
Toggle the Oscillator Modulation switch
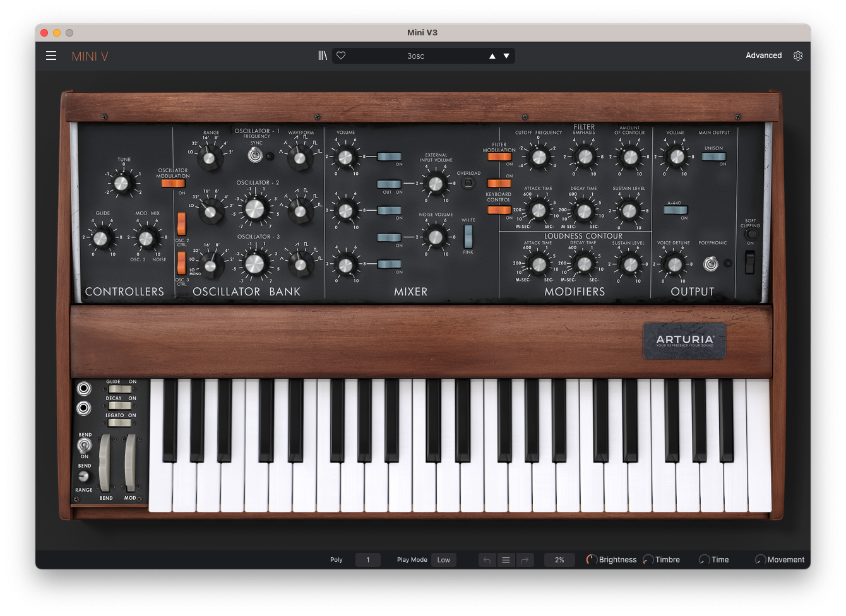[x=172, y=184]
